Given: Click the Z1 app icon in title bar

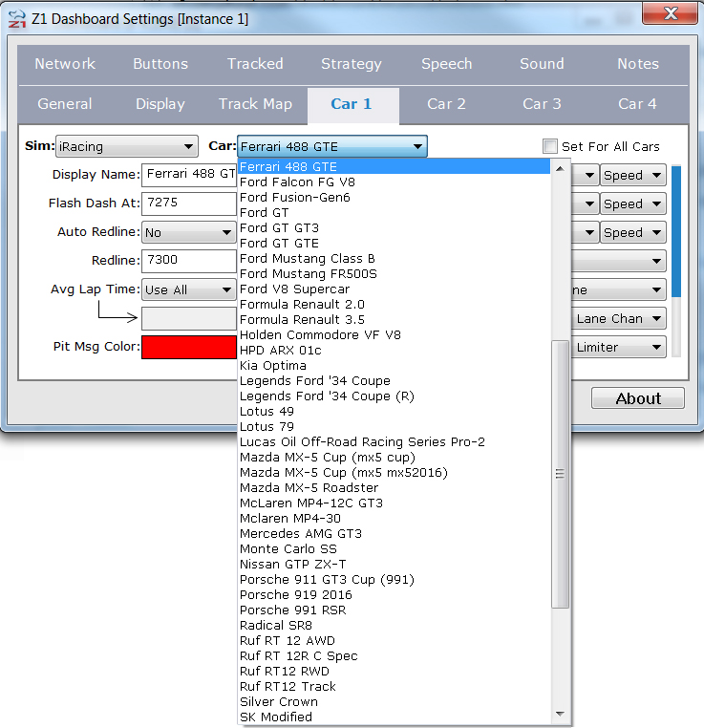Looking at the screenshot, I should pos(17,19).
